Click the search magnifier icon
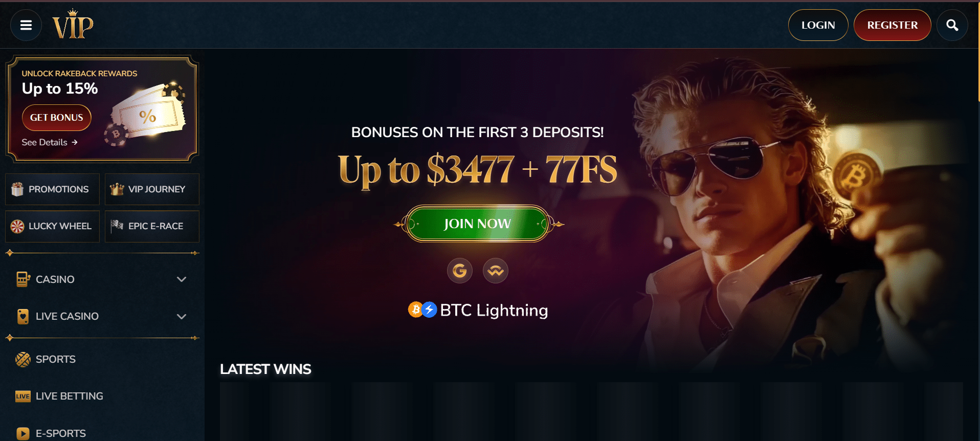Image resolution: width=980 pixels, height=441 pixels. point(952,25)
